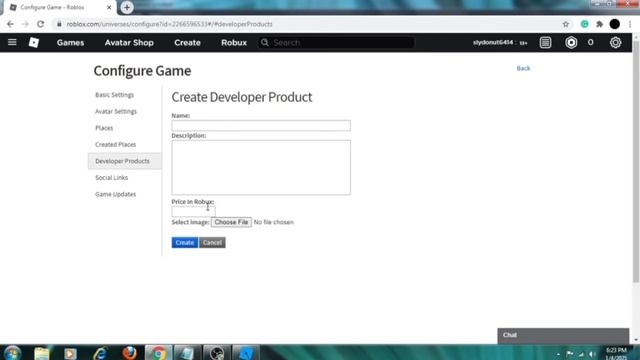
Task: Click the browser forward arrow
Action: tap(25, 24)
